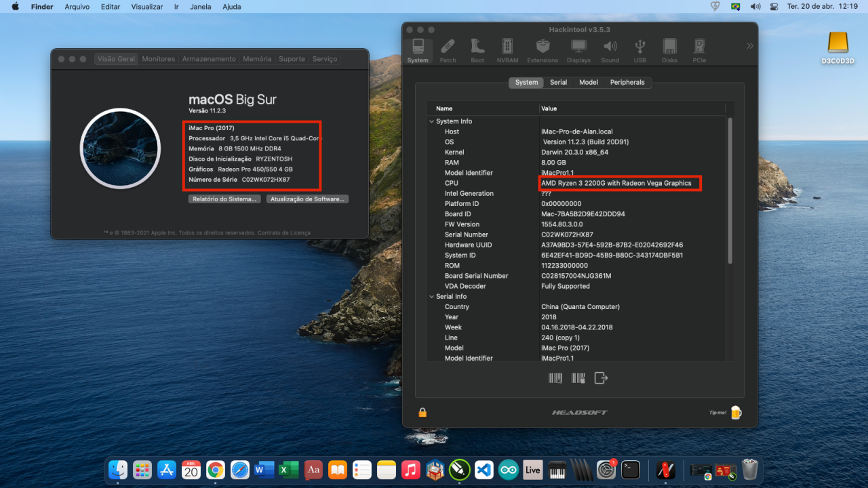Screen dimensions: 868x488
Task: Click the volume icon in menu bar
Action: [755, 6]
